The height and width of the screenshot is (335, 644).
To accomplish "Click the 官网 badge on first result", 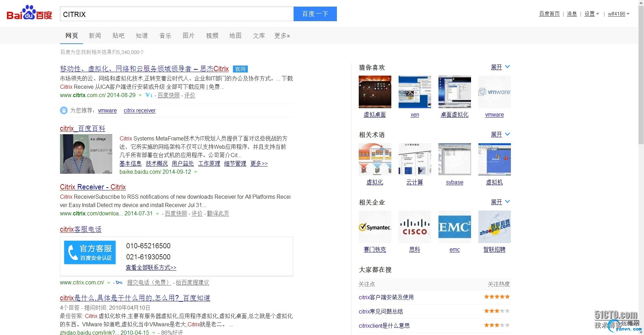I will [x=240, y=69].
